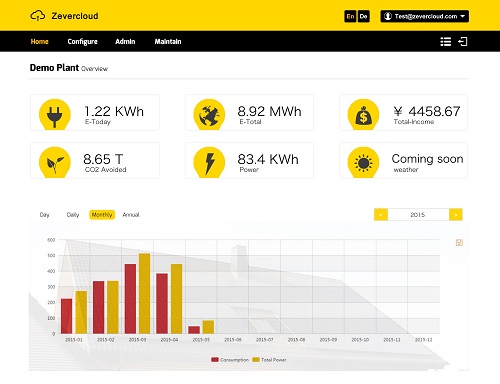Go to next year with right arrow
Image resolution: width=500 pixels, height=384 pixels.
click(x=456, y=215)
